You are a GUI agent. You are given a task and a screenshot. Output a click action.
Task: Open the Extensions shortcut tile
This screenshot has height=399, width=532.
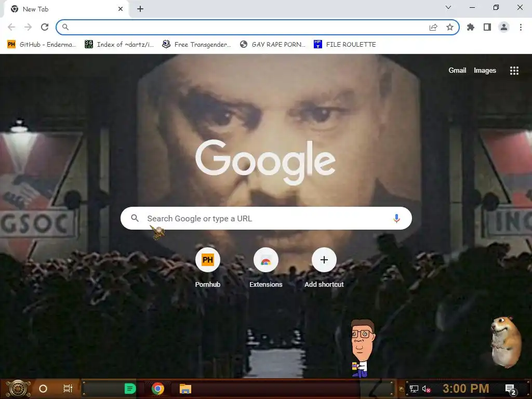click(266, 268)
